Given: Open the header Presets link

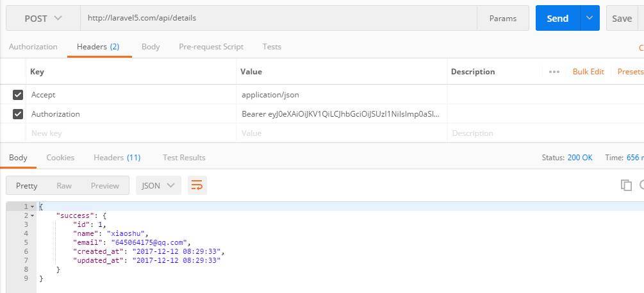Looking at the screenshot, I should pos(631,72).
